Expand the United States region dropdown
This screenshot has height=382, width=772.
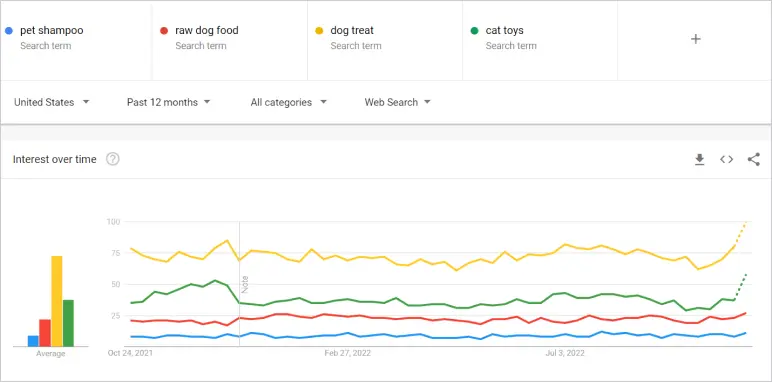pyautogui.click(x=52, y=102)
